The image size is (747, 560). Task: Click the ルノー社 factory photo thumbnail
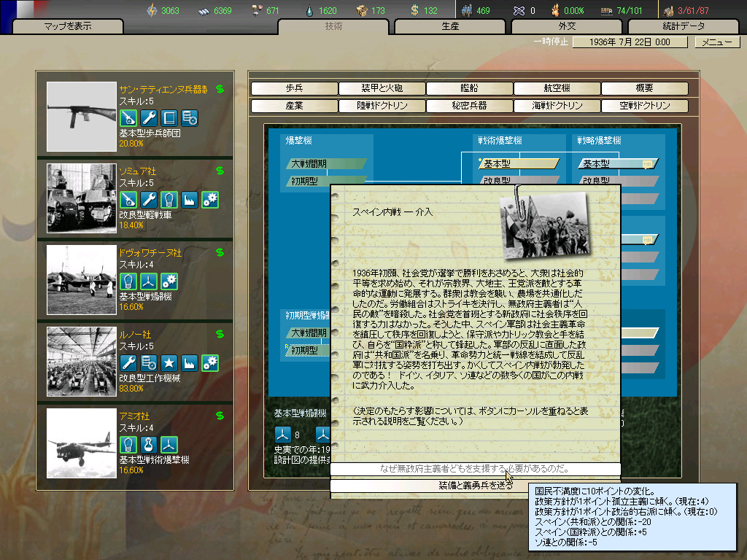click(x=82, y=362)
